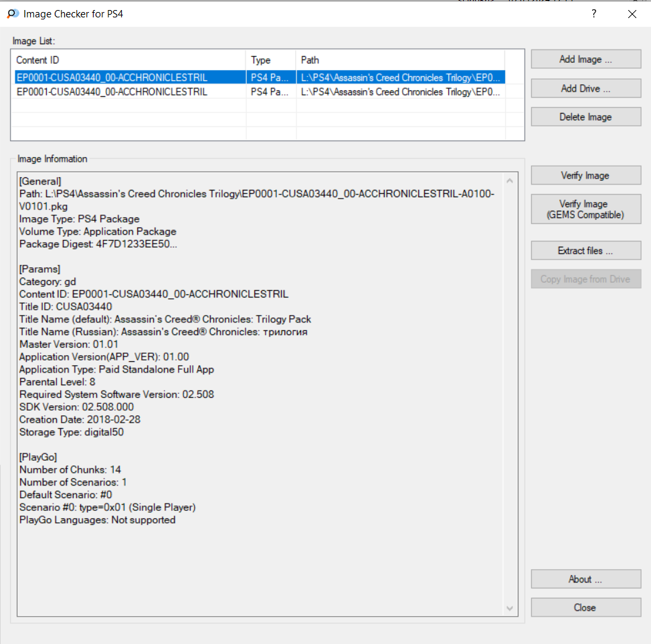The height and width of the screenshot is (644, 651).
Task: Click the Image Type: PS4 Package line
Action: point(80,219)
